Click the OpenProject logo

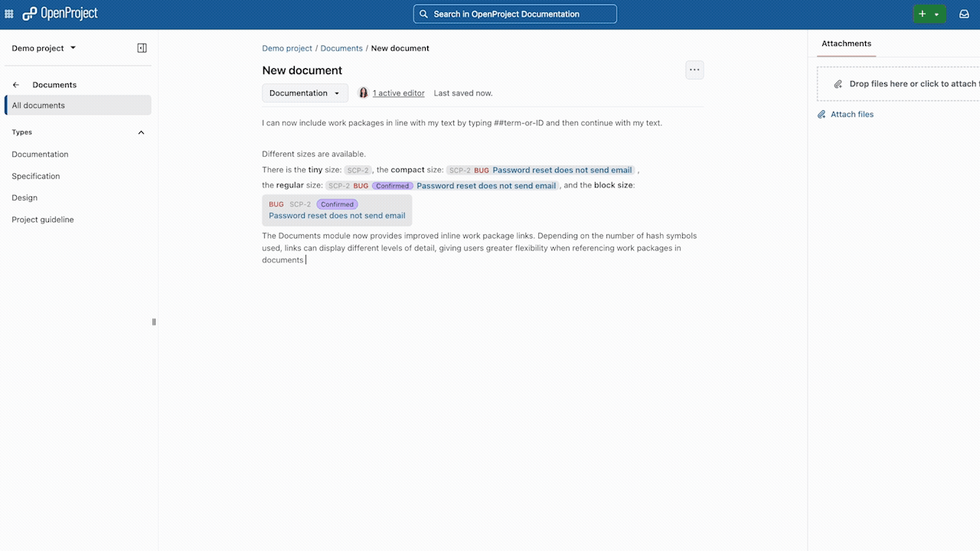pos(60,14)
